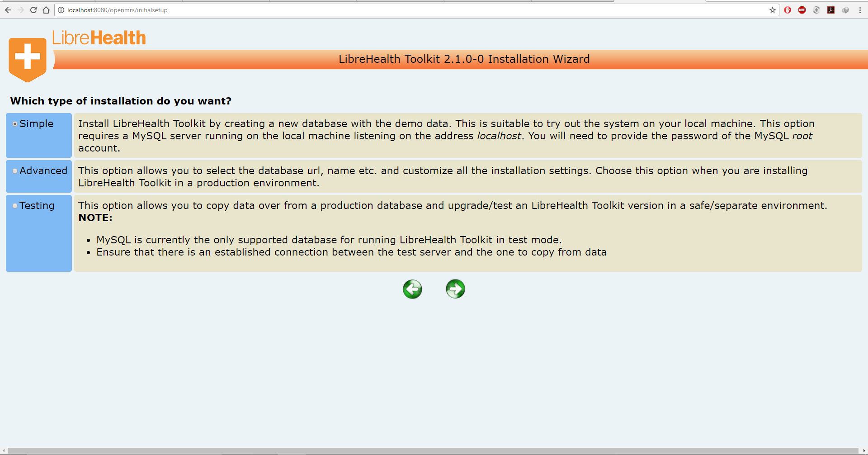This screenshot has width=868, height=455.
Task: Click the green back arrow button
Action: click(x=412, y=289)
